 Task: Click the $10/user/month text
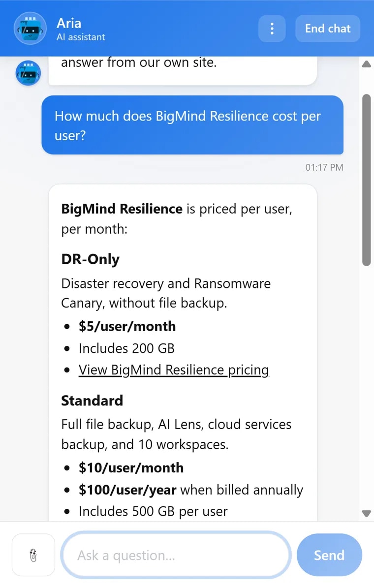(x=131, y=467)
